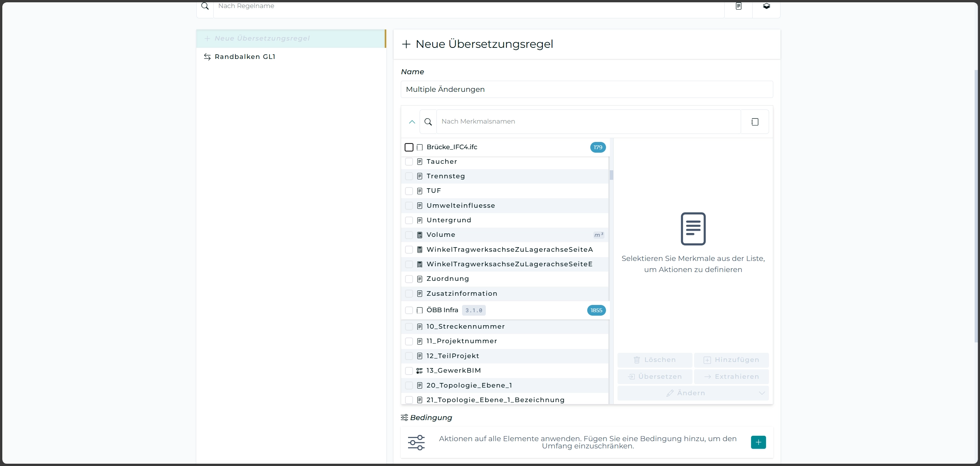Focus the Name field containing Multiple Änderungen
Image resolution: width=980 pixels, height=466 pixels.
coord(586,89)
